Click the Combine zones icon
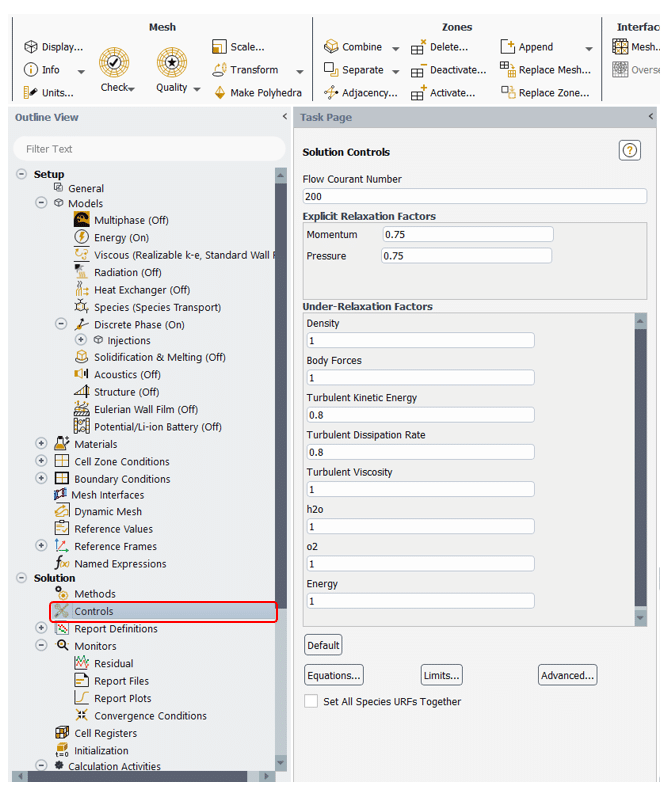Screen dimensions: 666x800 click(331, 47)
